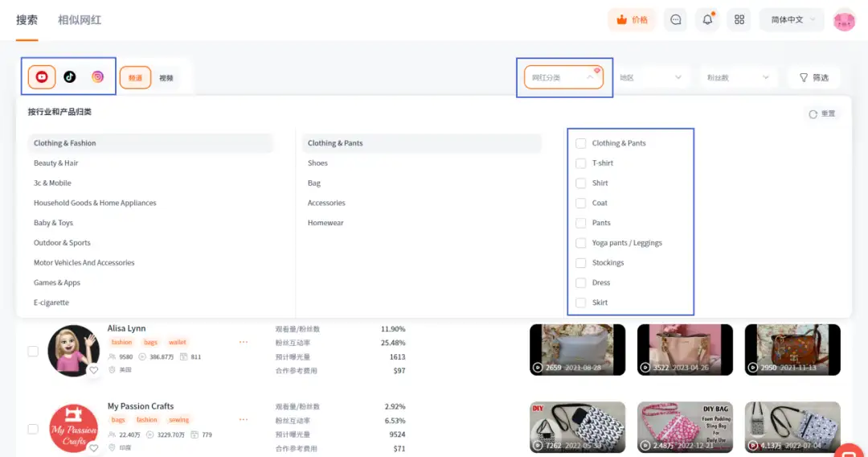Select Clothing & Pants subcategory
The image size is (868, 457).
coord(421,143)
